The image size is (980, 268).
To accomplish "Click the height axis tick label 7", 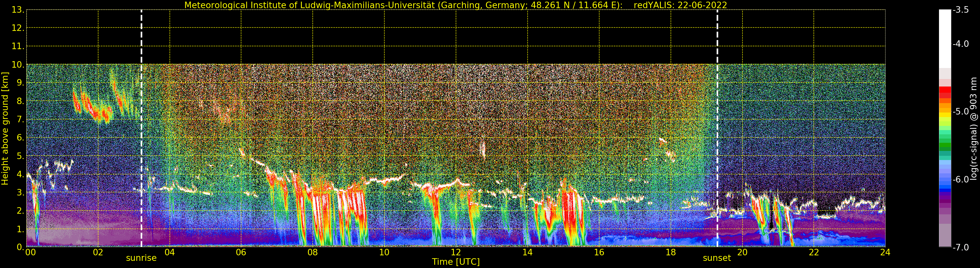I will click(x=20, y=119).
